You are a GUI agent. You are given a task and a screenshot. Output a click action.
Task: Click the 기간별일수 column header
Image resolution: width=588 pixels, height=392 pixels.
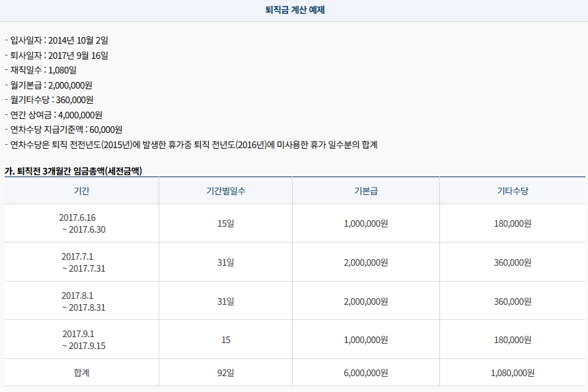coord(225,191)
